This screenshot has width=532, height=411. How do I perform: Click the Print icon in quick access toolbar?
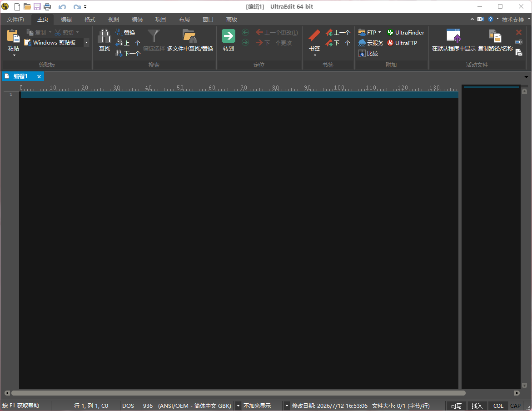click(x=47, y=6)
